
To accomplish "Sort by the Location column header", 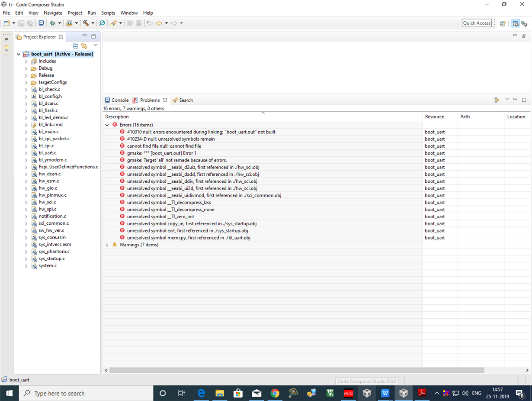I will [x=518, y=116].
